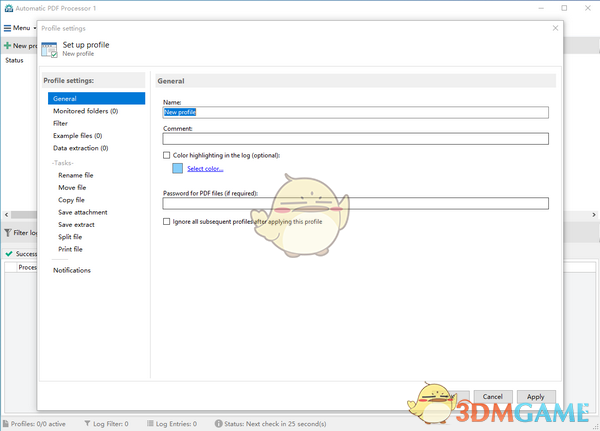Click the Filter log funnel icon
Image resolution: width=600 pixels, height=431 pixels.
click(x=7, y=233)
